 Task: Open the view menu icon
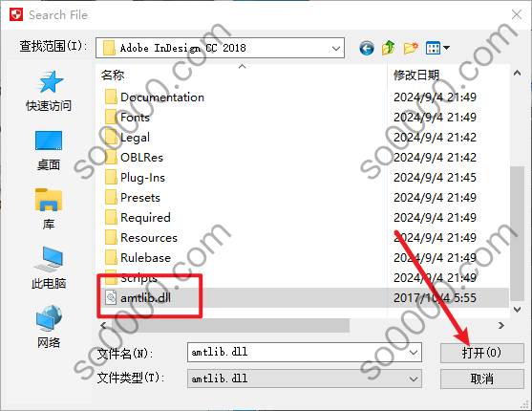[437, 48]
